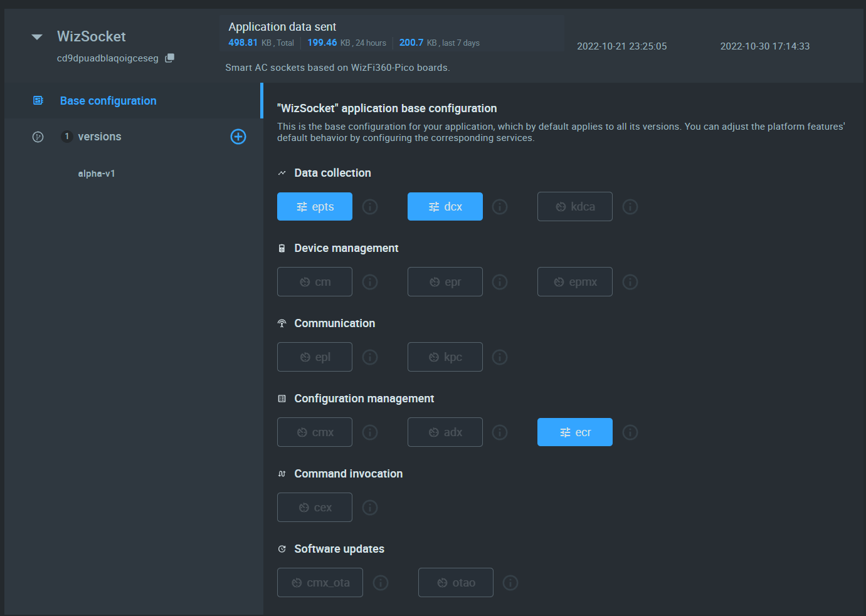Enable the cex service
The image size is (866, 616).
tap(315, 508)
